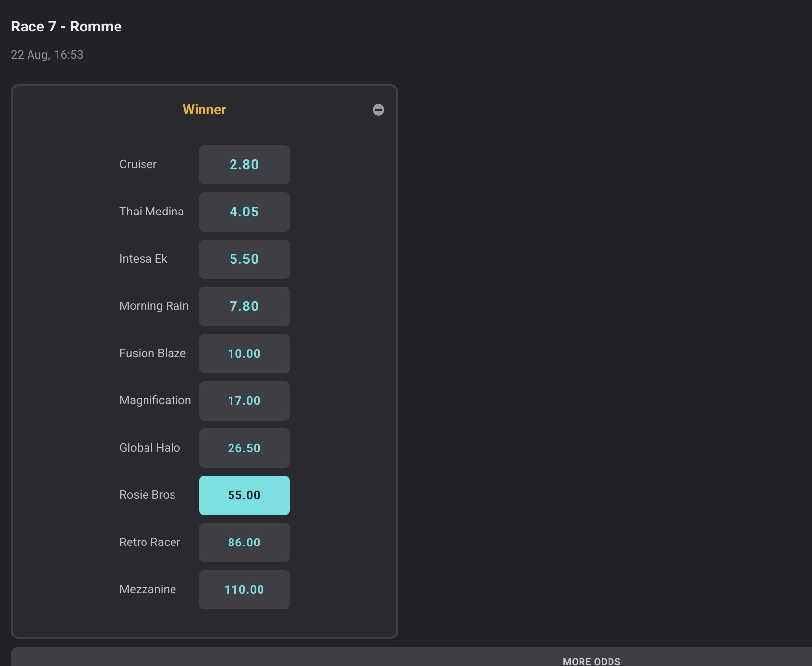
Task: Click the Morning Rain runner name
Action: click(x=154, y=306)
